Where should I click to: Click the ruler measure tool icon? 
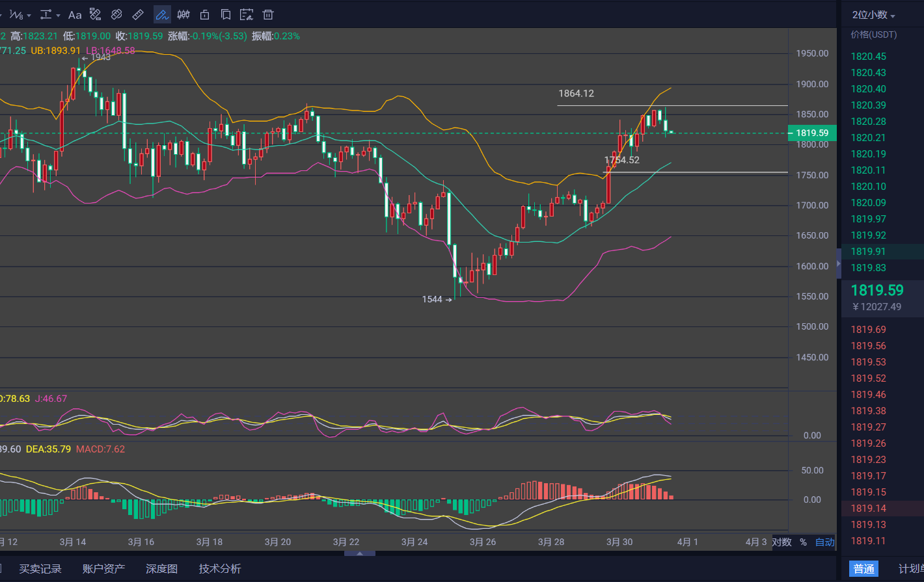point(138,14)
